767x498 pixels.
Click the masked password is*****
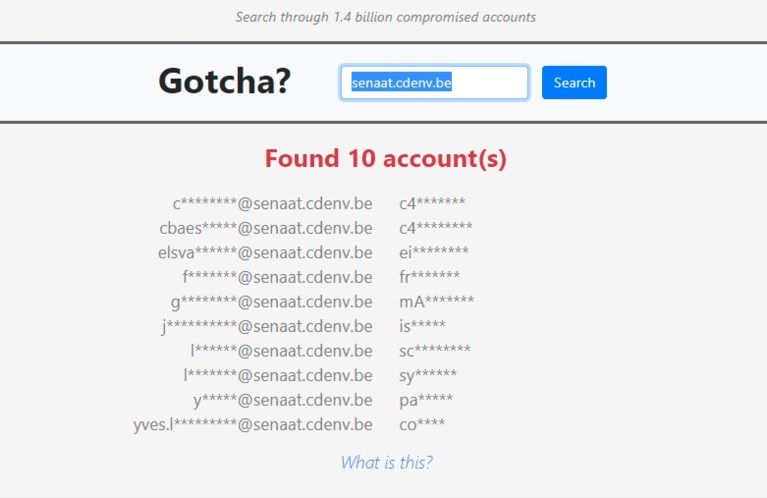click(422, 326)
